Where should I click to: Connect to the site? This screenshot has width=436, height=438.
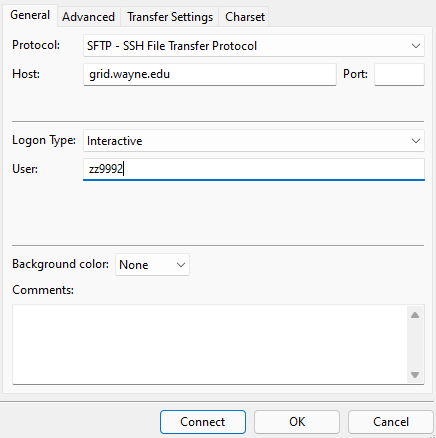(x=203, y=422)
